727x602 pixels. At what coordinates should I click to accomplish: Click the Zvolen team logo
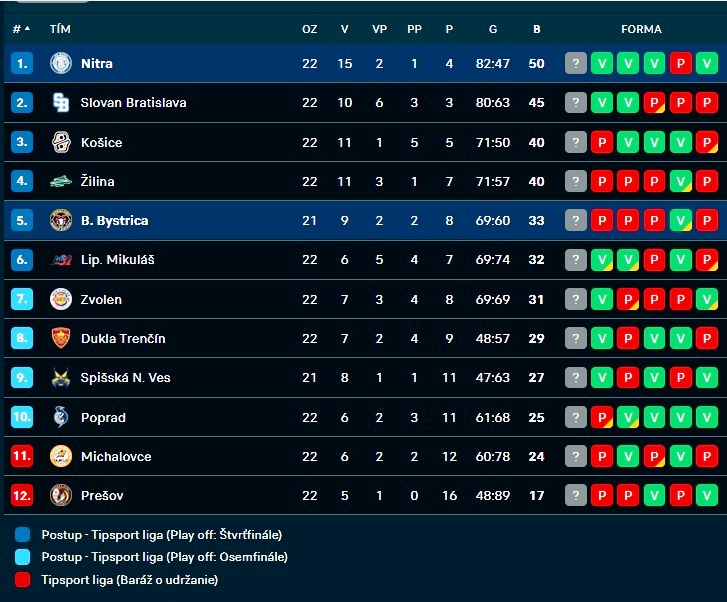(61, 299)
